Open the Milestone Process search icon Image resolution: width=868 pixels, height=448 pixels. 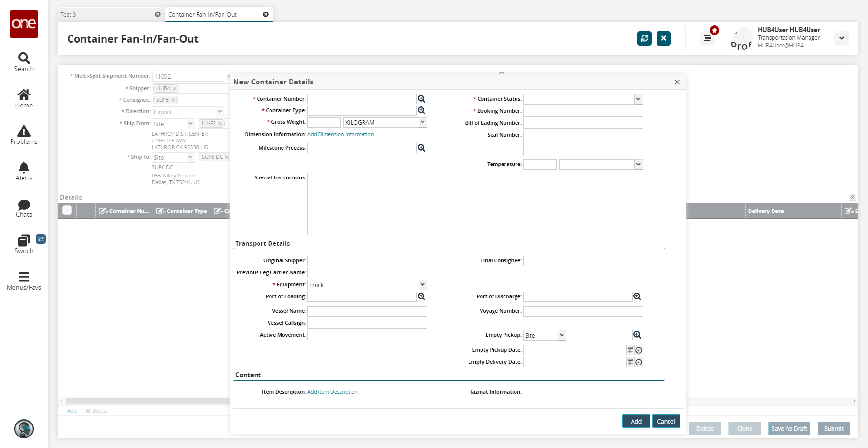pyautogui.click(x=422, y=148)
